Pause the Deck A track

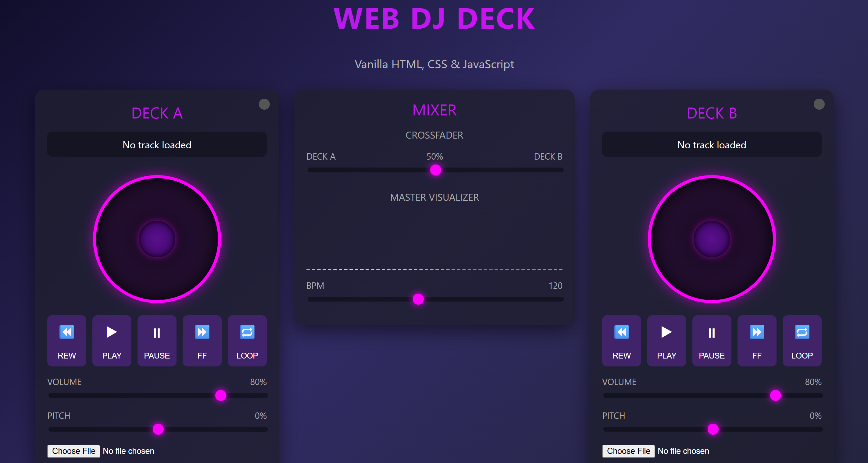pyautogui.click(x=157, y=341)
